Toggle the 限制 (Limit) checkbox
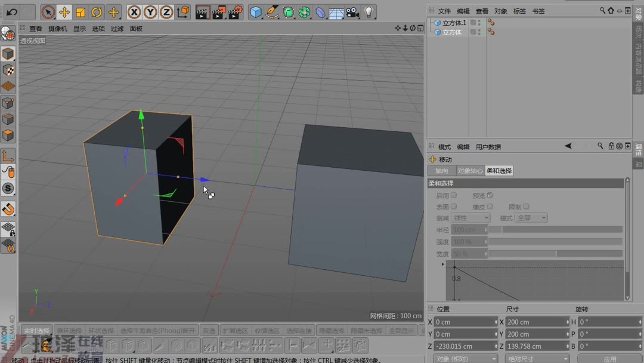Viewport: 644px width, 363px height. tap(526, 207)
